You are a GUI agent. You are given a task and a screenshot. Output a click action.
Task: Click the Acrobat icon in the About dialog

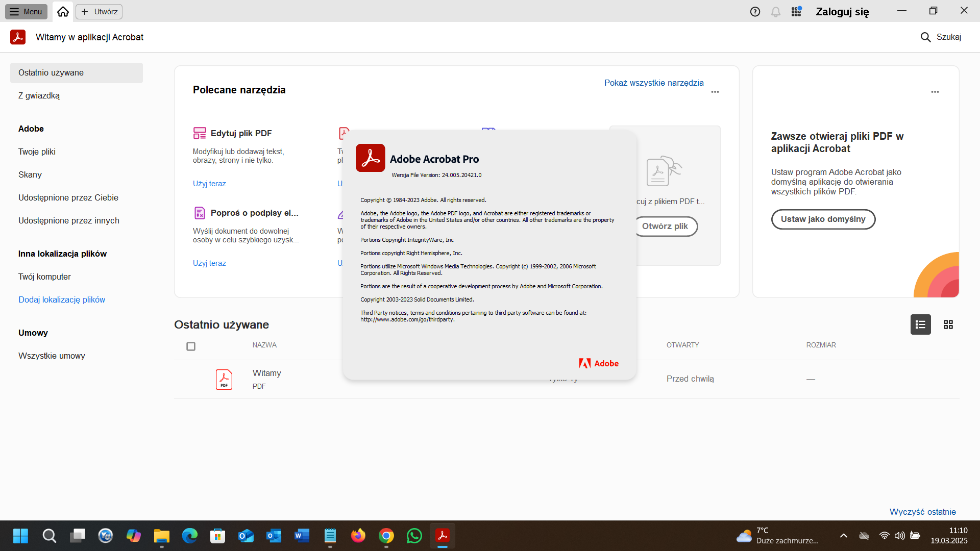pyautogui.click(x=370, y=158)
